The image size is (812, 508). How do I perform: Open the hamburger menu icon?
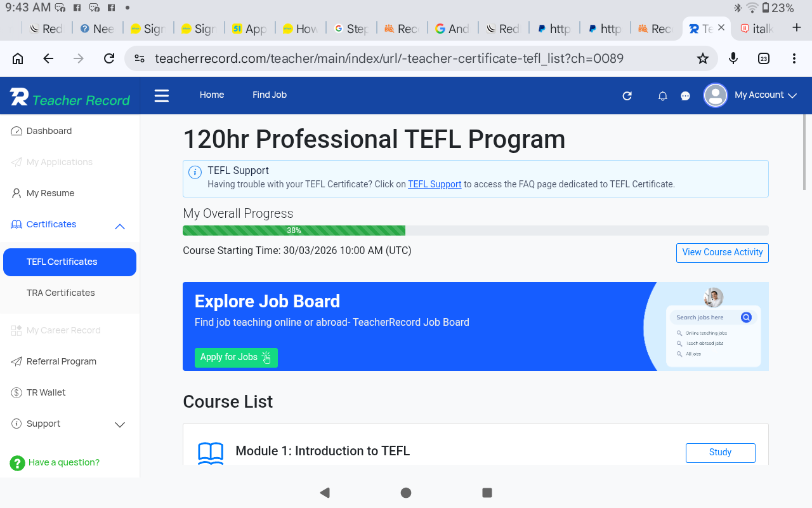pos(162,95)
